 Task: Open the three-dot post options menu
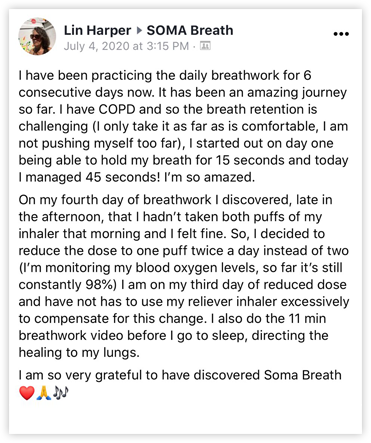(341, 34)
